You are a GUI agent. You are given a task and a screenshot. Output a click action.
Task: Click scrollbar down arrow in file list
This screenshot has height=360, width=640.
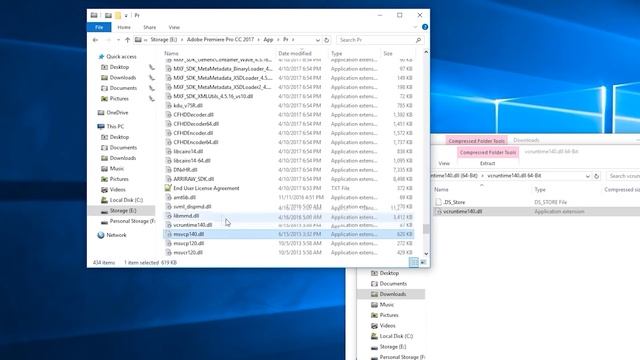(x=426, y=254)
